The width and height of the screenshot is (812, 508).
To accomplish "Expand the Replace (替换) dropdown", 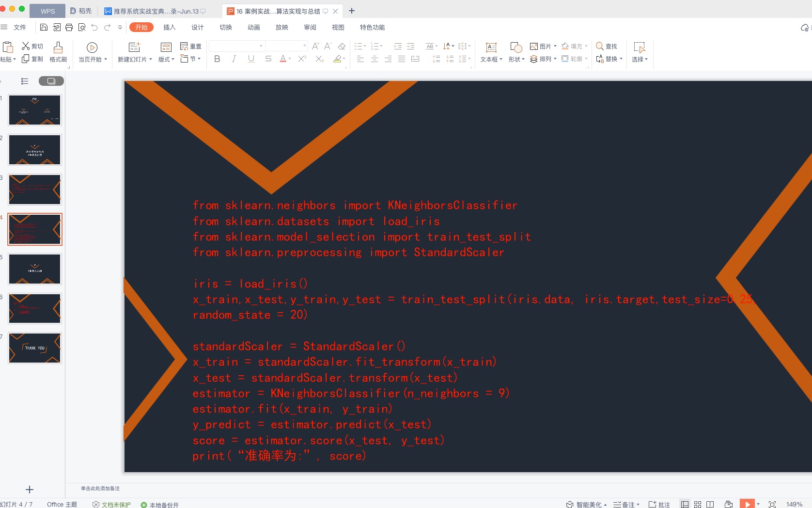I will coord(621,59).
